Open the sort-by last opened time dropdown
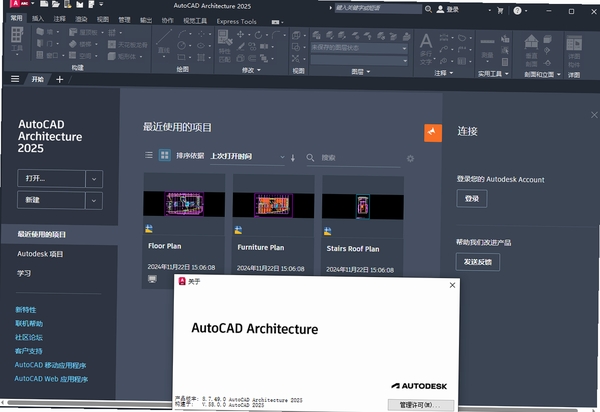 pos(247,156)
